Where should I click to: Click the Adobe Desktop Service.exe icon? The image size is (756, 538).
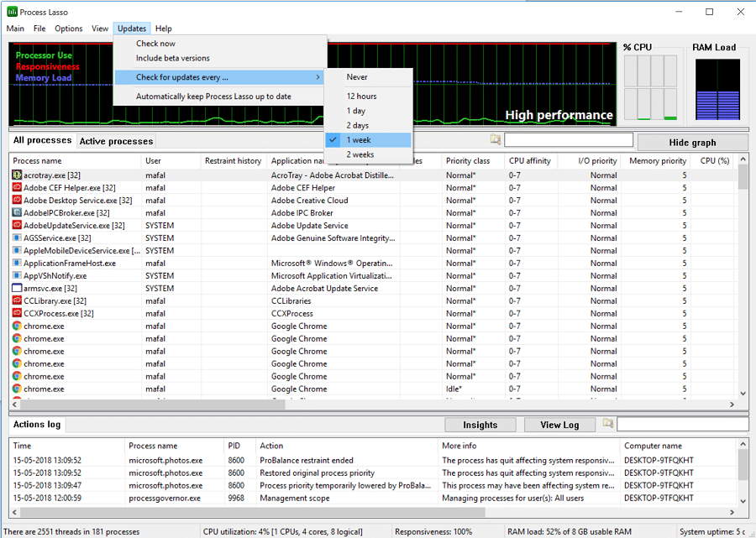tap(17, 200)
